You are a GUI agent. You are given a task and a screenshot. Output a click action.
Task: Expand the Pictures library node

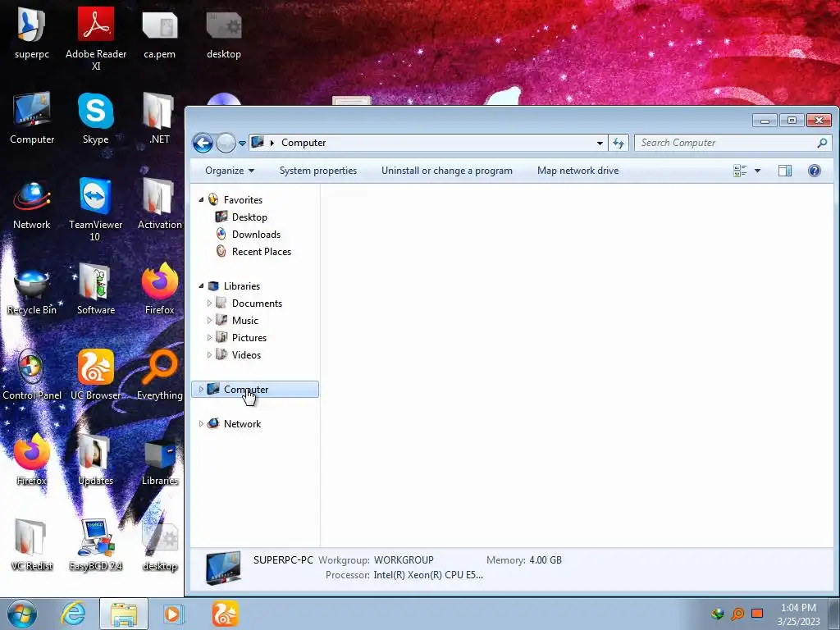pyautogui.click(x=209, y=337)
